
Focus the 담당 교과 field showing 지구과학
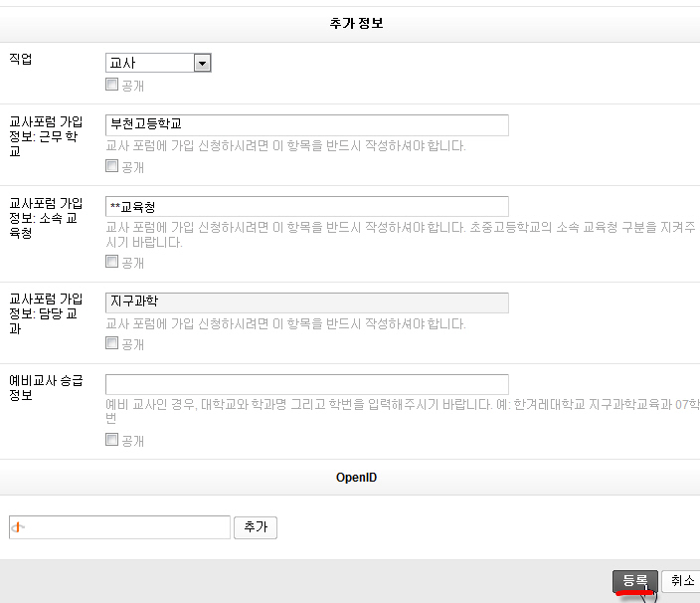(306, 302)
